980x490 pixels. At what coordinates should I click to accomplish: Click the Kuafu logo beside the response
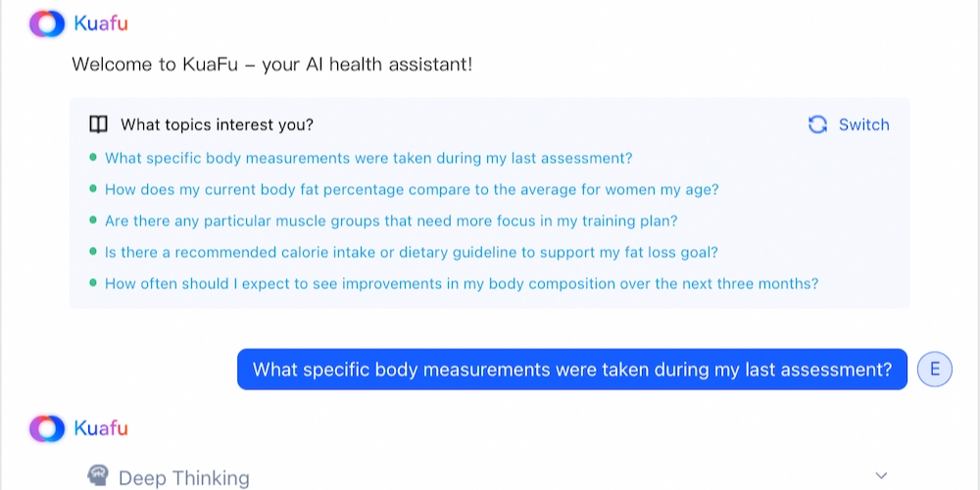pos(46,428)
